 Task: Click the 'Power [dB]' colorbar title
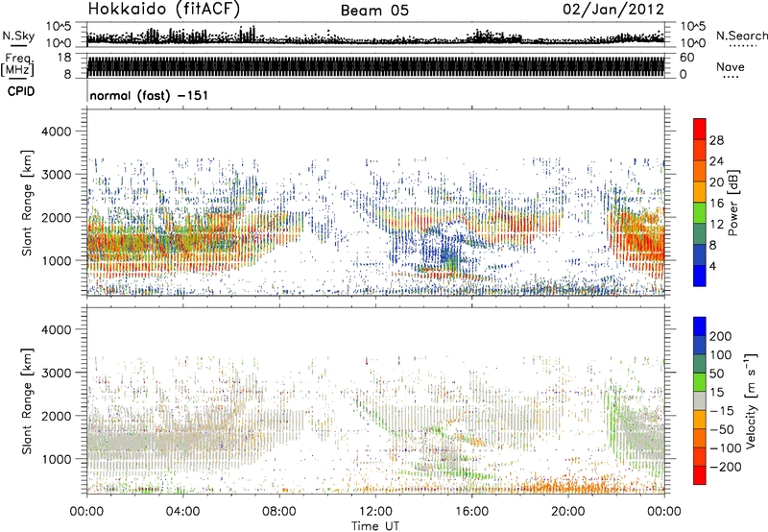click(732, 203)
